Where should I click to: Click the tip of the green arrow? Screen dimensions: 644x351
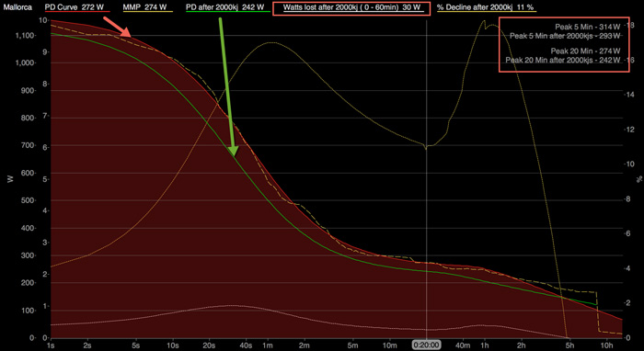click(234, 156)
